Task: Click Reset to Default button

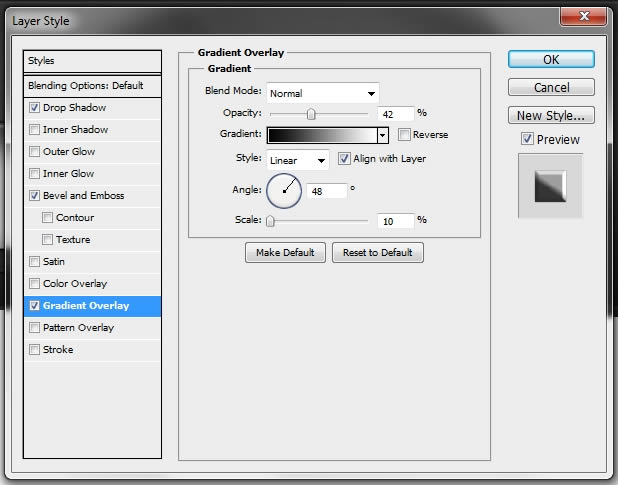Action: [x=378, y=253]
